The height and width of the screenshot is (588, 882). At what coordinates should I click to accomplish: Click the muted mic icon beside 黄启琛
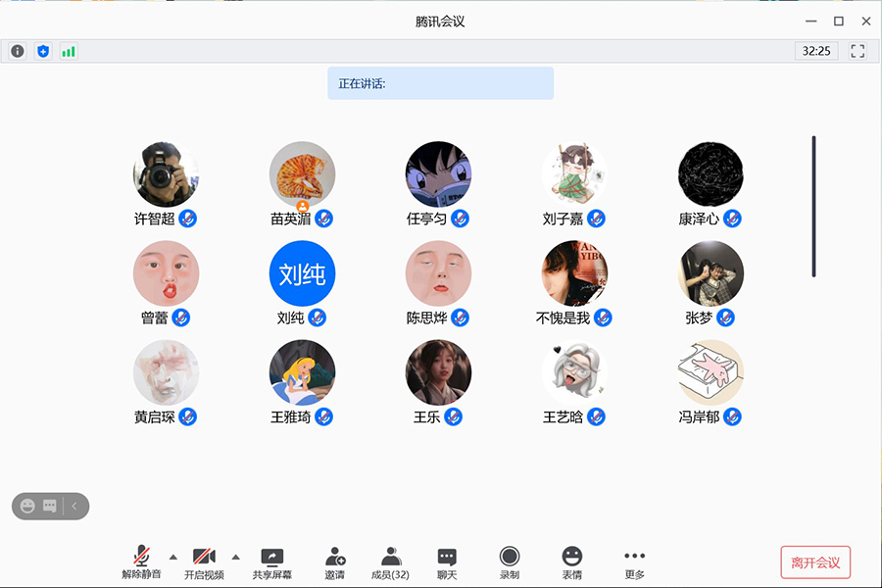[188, 416]
